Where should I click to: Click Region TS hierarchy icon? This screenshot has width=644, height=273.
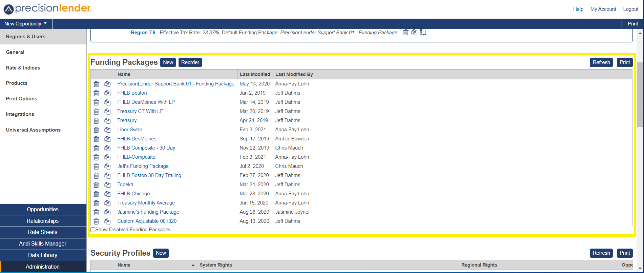(x=423, y=32)
